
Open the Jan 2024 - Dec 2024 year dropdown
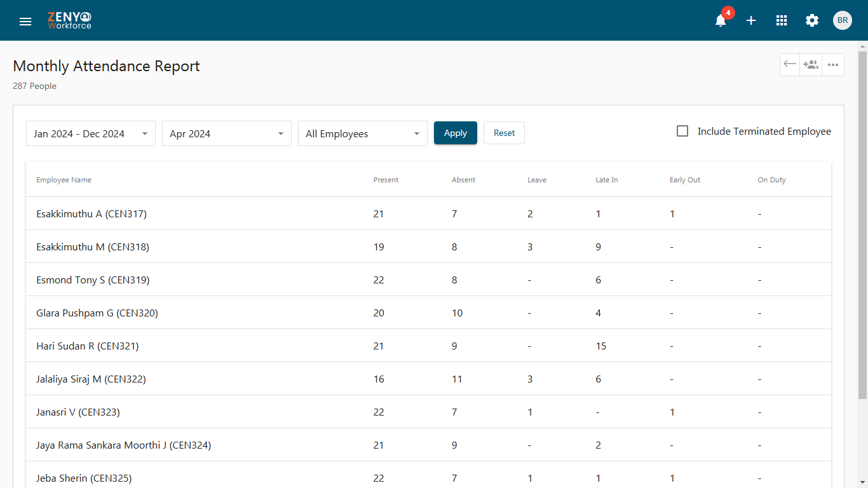91,133
